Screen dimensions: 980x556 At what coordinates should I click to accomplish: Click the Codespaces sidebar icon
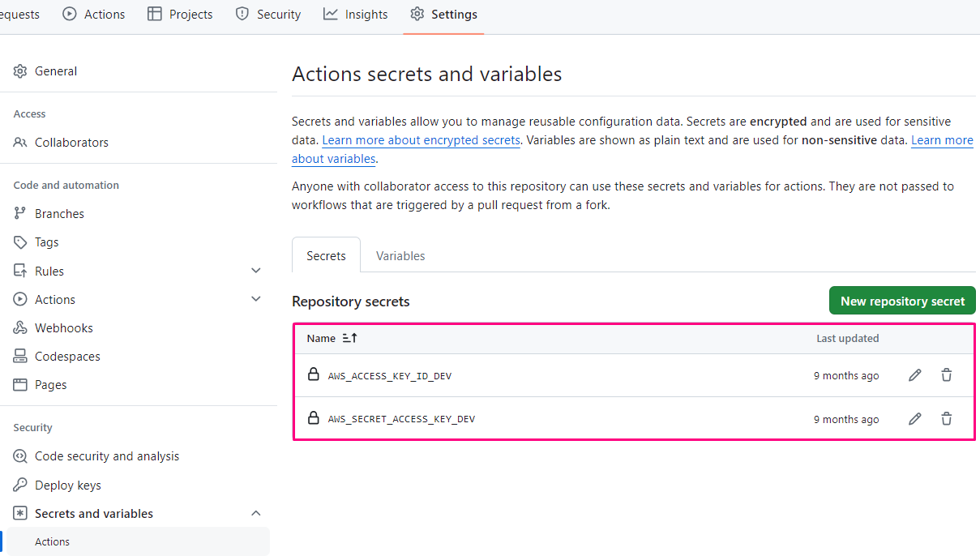tap(20, 357)
